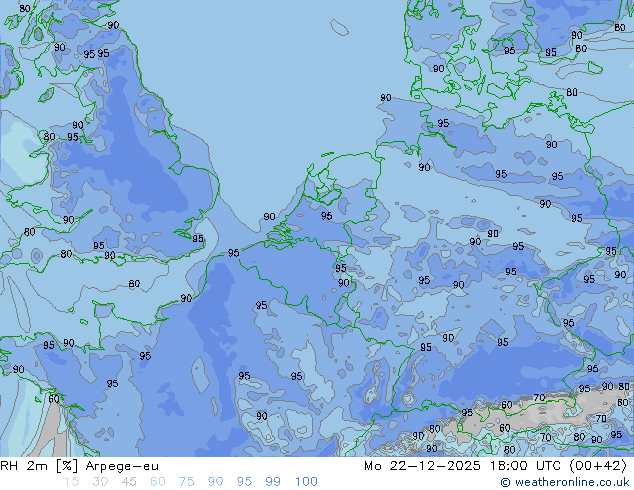
Task: Click legend value 99
Action: [x=273, y=482]
